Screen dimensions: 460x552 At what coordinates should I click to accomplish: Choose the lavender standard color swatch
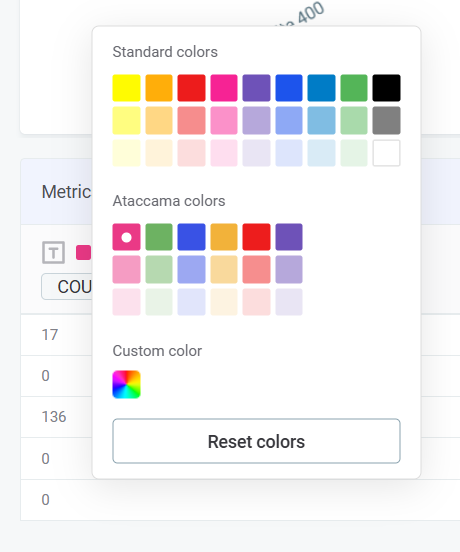tap(257, 120)
